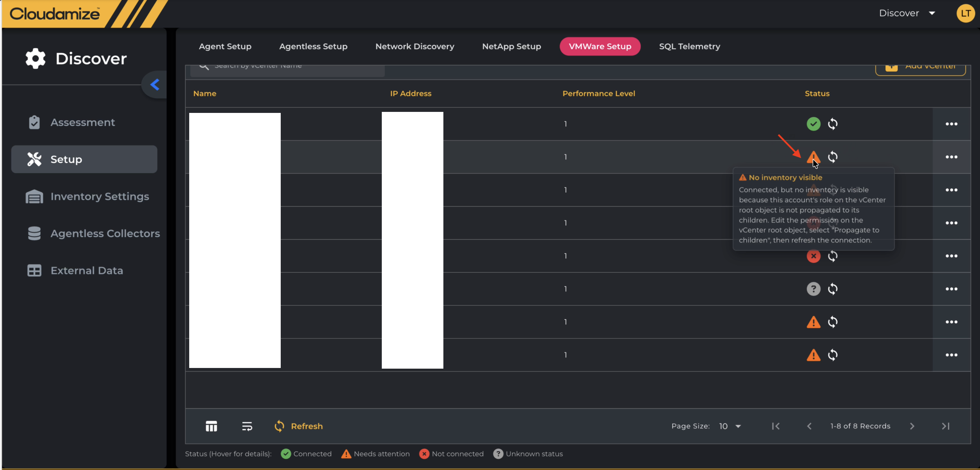Open the three-dot menu on Unknown status row
Viewport: 980px width, 470px height.
(951, 289)
